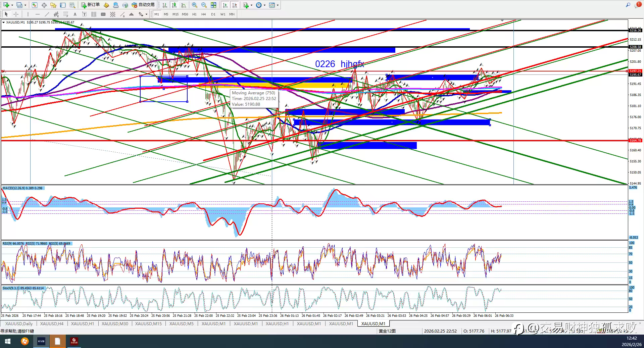The width and height of the screenshot is (644, 348).
Task: Select the Fibonacci retracement tool
Action: point(65,14)
